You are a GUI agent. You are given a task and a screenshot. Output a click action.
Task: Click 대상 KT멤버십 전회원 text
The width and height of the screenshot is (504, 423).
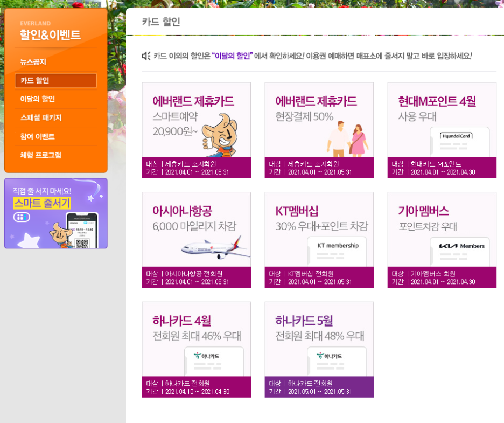coord(301,274)
